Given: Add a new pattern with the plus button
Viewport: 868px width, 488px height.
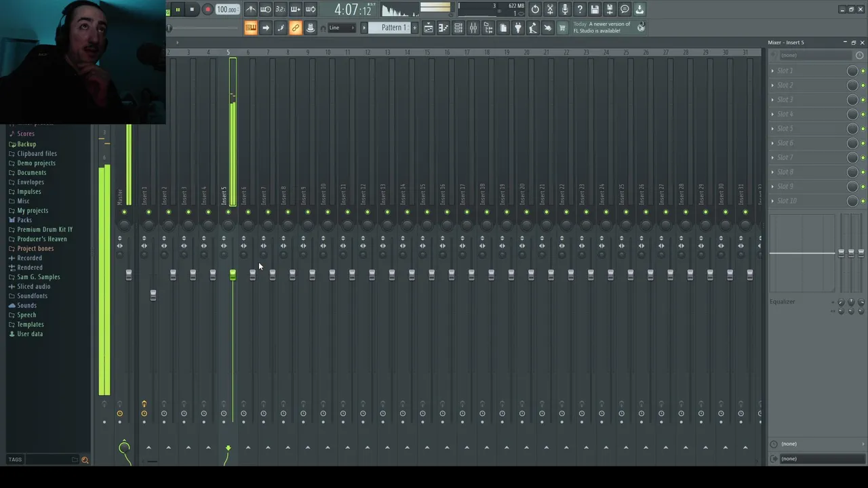Looking at the screenshot, I should point(415,28).
